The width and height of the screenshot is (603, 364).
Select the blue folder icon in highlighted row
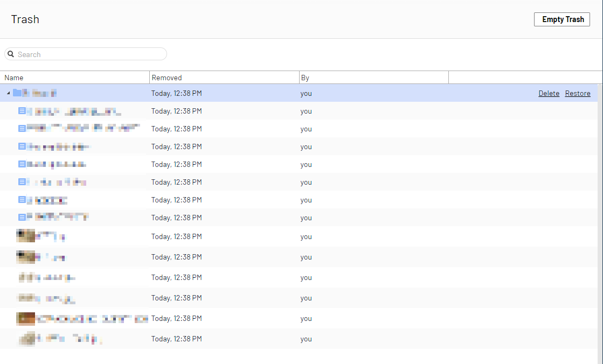point(17,93)
